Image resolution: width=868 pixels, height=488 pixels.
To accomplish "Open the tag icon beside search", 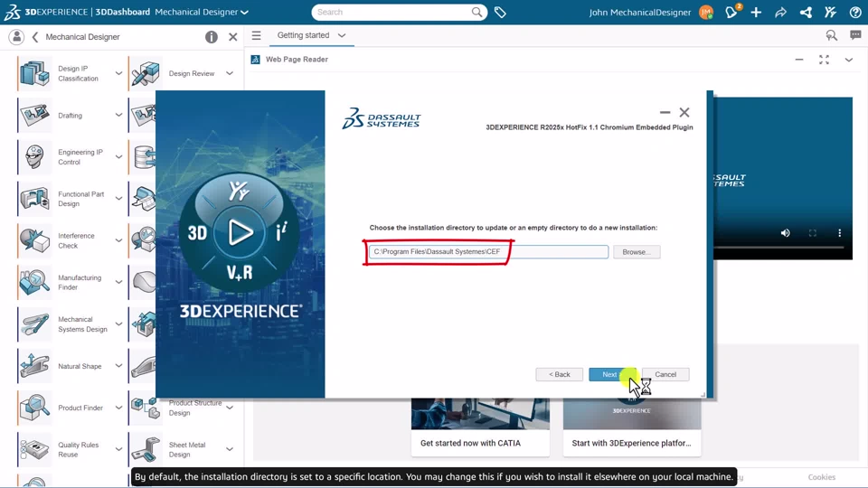I will (x=500, y=12).
